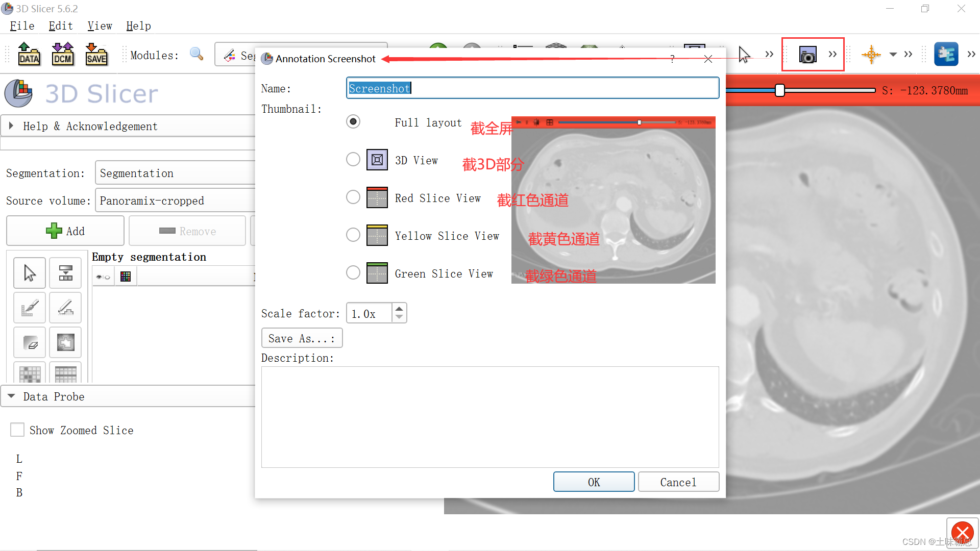Open the DATA load icon
This screenshot has height=551, width=980.
click(x=29, y=54)
